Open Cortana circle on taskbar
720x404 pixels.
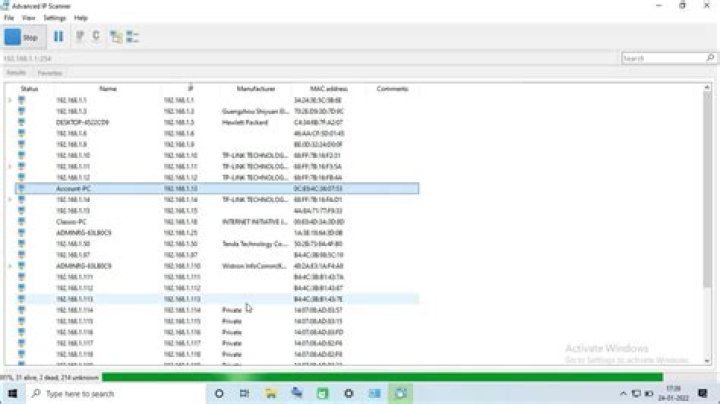point(219,393)
